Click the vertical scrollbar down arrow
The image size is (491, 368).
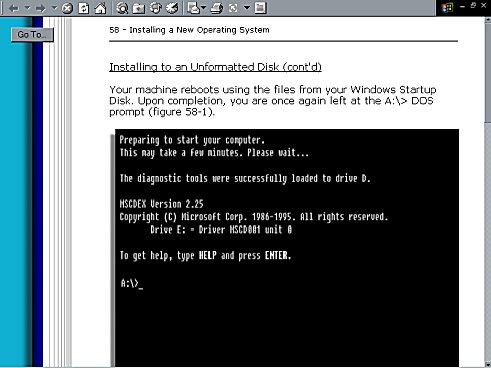click(x=488, y=364)
